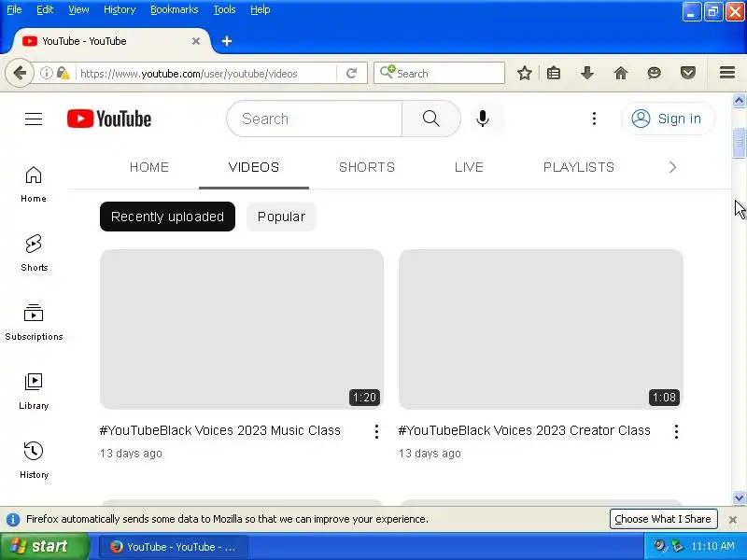Click the insecure connection padlock warning icon
747x560 pixels.
63,74
